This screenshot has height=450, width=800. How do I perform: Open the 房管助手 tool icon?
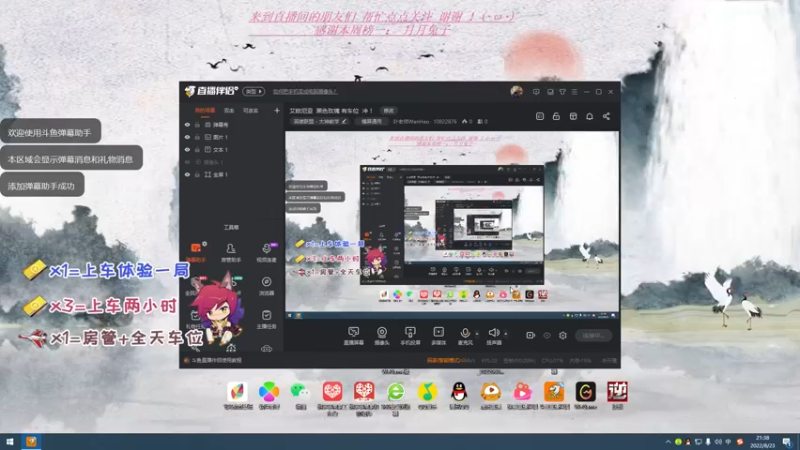[x=231, y=252]
